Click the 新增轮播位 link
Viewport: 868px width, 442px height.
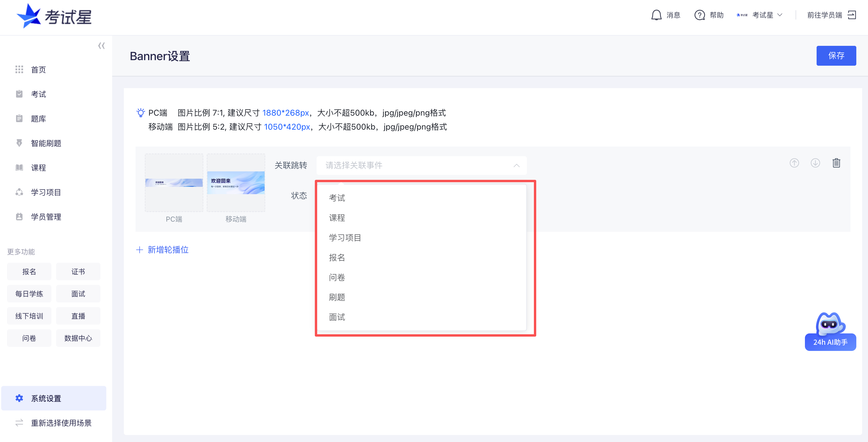click(x=167, y=250)
